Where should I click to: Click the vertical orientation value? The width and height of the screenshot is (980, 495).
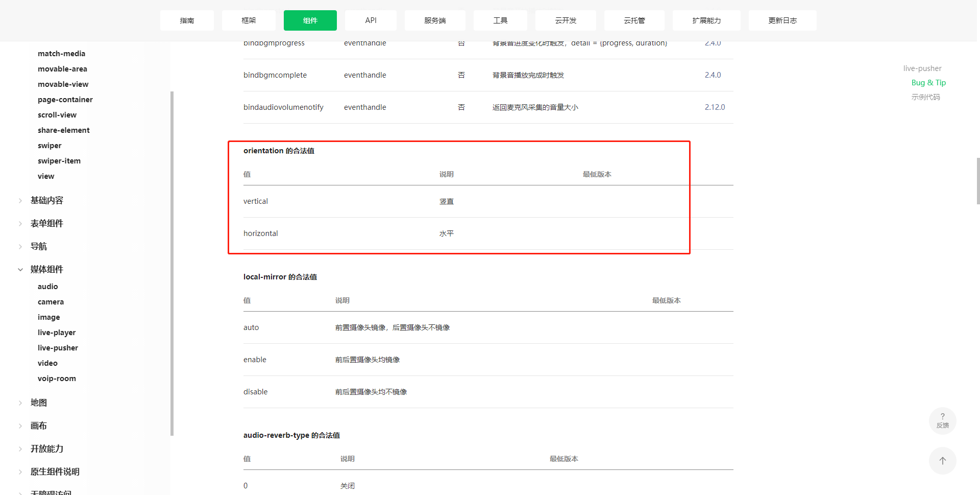(x=255, y=201)
